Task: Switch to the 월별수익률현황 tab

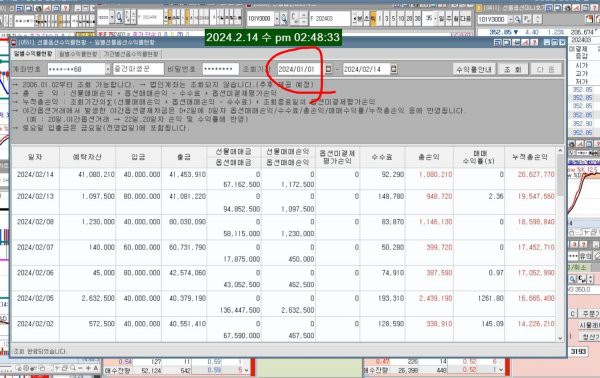Action: point(78,54)
